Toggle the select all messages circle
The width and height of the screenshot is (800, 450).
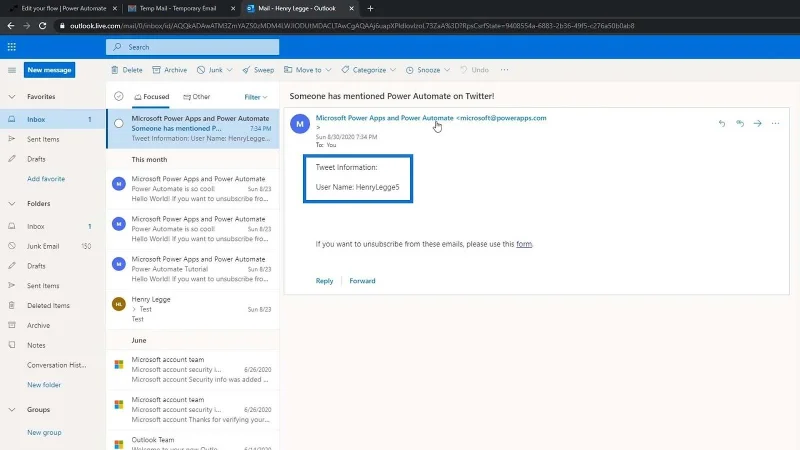click(119, 96)
